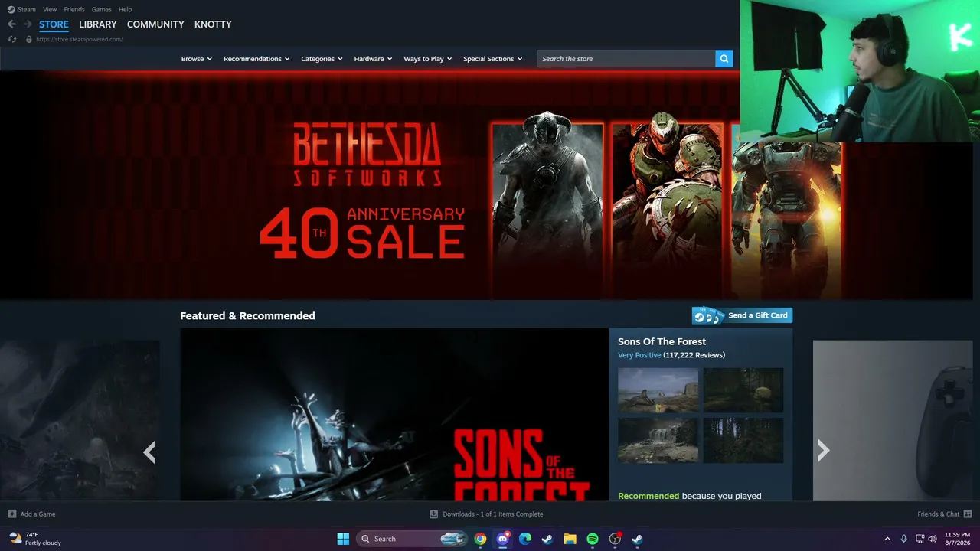Show the previous featured game with the left arrow

(149, 452)
